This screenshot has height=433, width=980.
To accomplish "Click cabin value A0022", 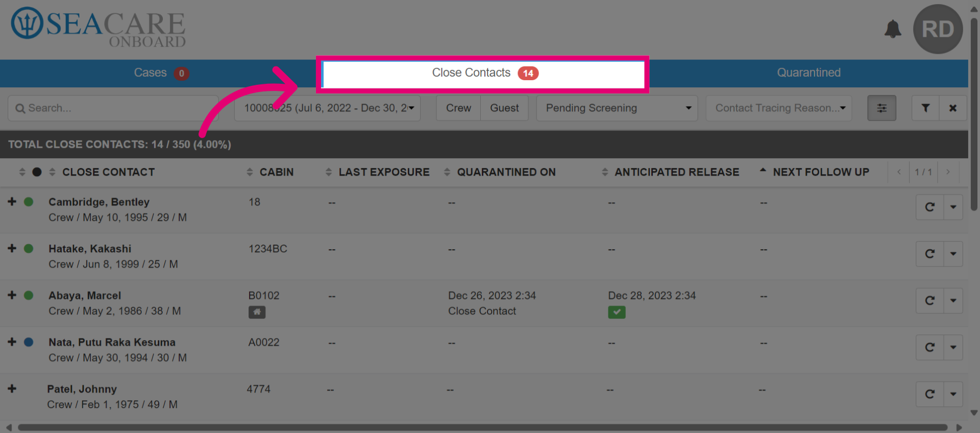I will tap(263, 342).
